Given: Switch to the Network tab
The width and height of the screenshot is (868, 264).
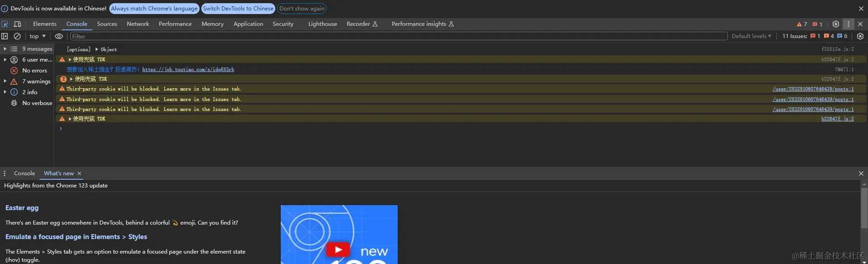Looking at the screenshot, I should 138,24.
